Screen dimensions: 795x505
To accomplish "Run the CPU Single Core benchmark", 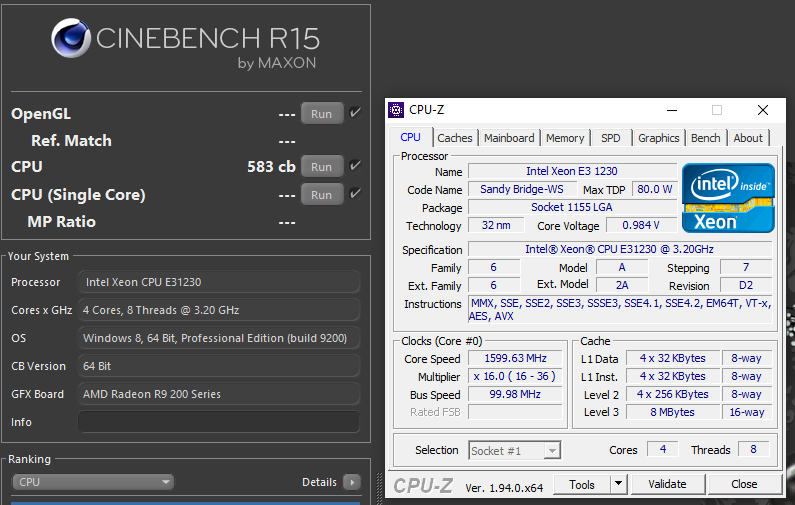I will [321, 195].
